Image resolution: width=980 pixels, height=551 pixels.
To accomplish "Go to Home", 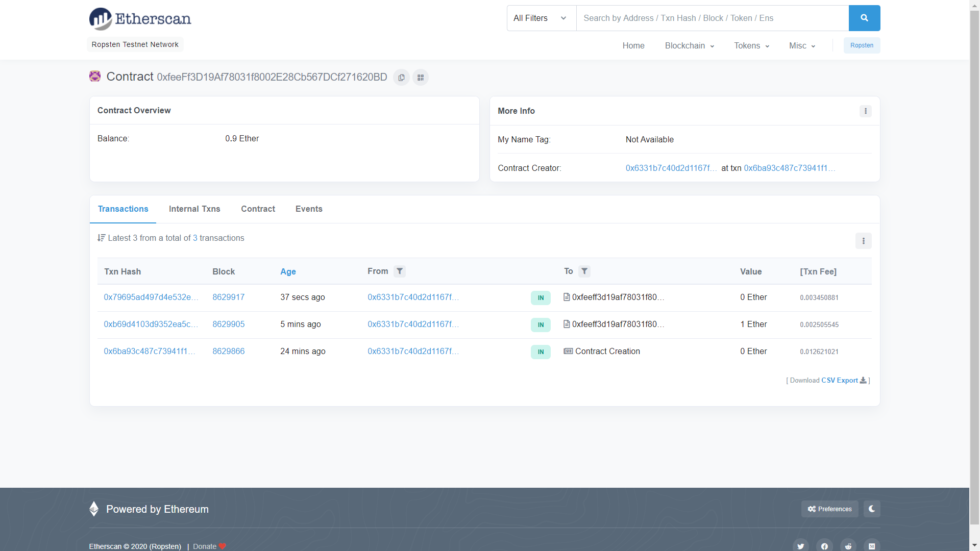I will click(633, 46).
